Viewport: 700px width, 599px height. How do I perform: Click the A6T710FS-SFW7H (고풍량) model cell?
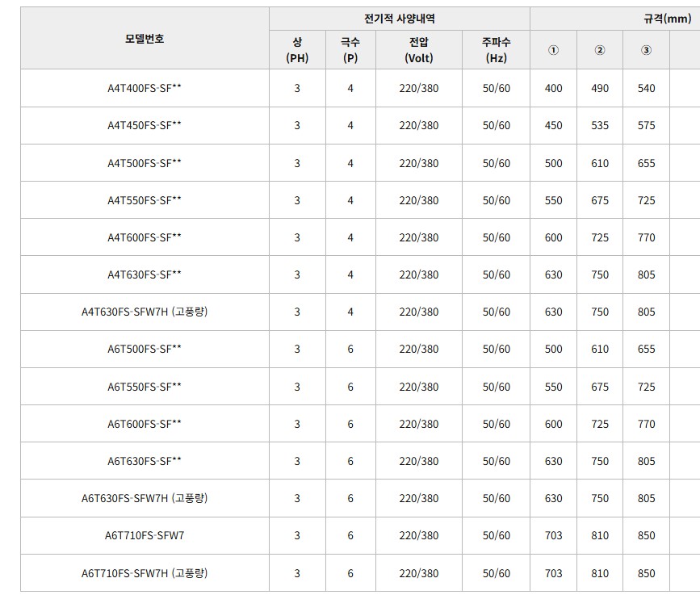(x=145, y=573)
